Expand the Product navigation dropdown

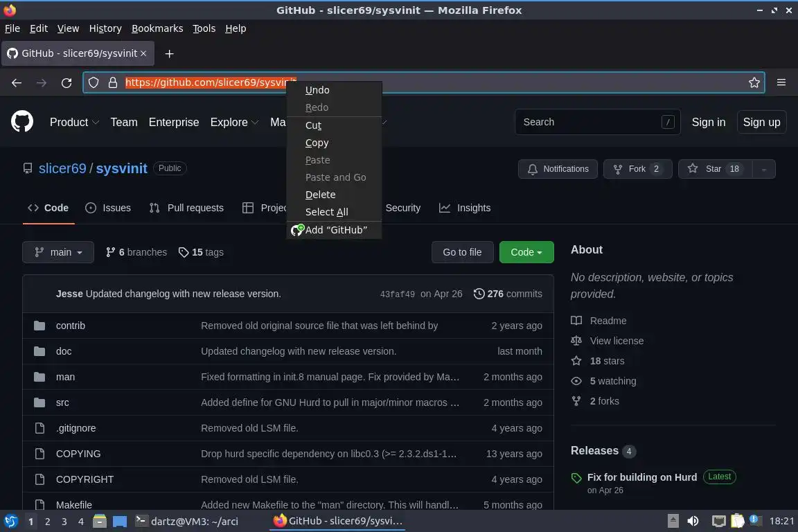(74, 122)
